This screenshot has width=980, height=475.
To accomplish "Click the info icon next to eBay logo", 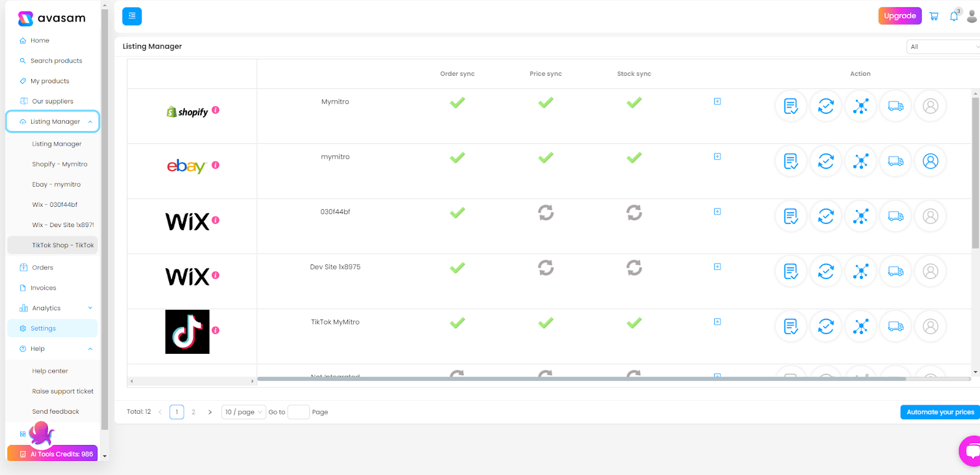I will (x=216, y=165).
